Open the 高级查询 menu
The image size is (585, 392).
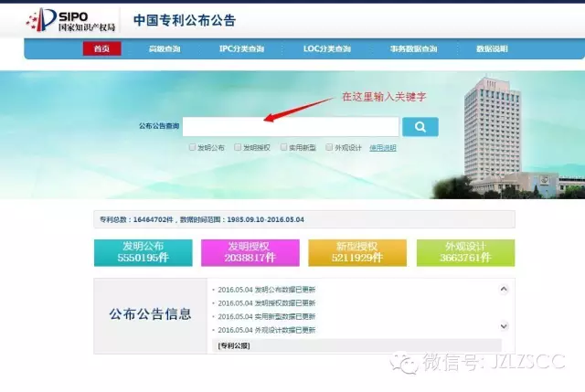165,49
